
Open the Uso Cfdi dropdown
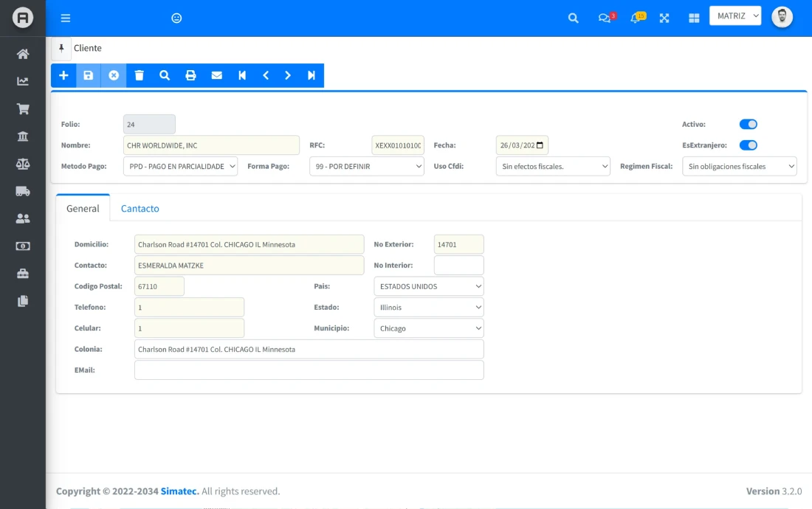[x=553, y=167]
